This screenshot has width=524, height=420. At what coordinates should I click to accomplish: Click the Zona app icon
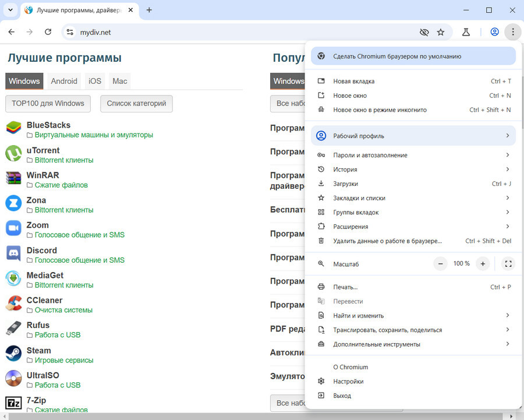(14, 203)
